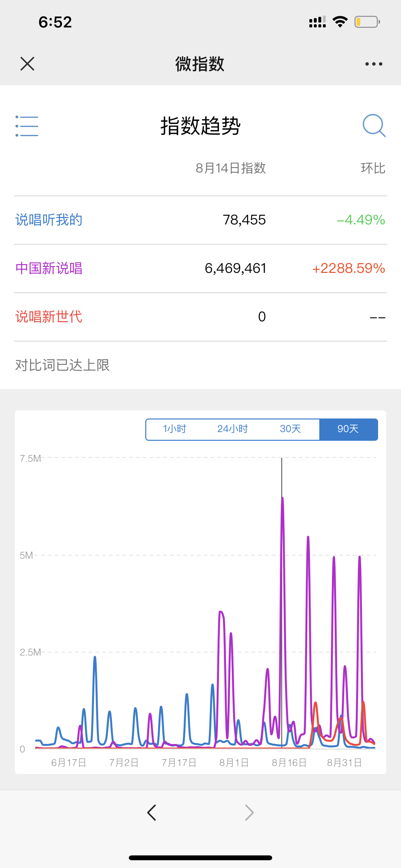The width and height of the screenshot is (401, 868).
Task: Click the 8月31日 x-axis label
Action: (x=345, y=762)
